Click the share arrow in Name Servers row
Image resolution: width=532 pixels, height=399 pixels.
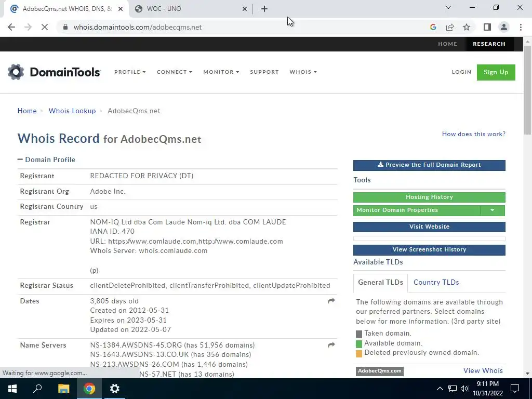click(331, 345)
